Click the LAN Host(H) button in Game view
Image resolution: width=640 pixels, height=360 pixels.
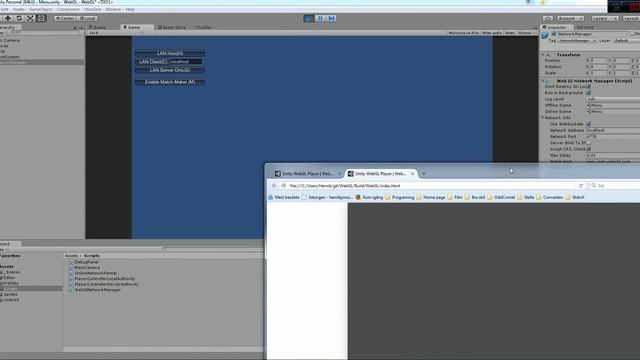[x=170, y=53]
